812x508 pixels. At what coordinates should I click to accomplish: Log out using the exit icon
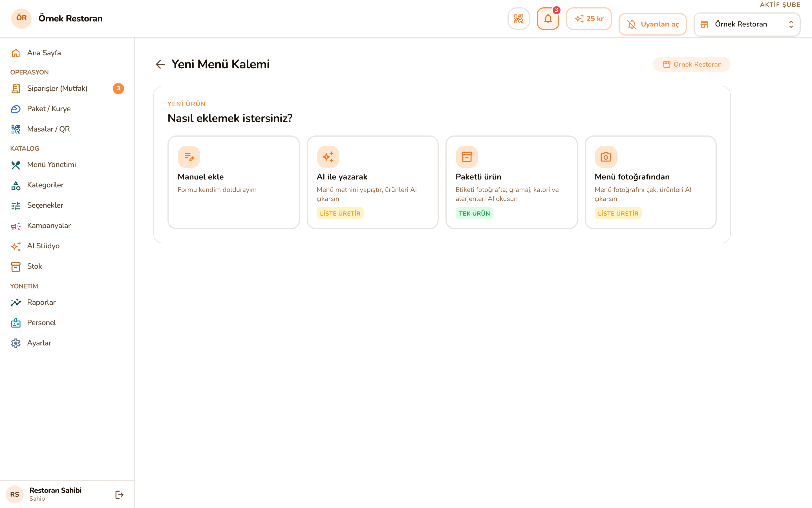click(x=120, y=494)
